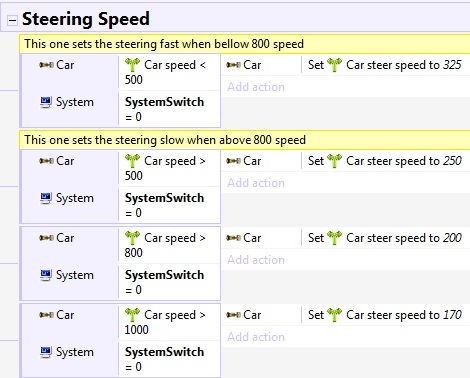
Task: Select the Steering Speed group title
Action: [86, 19]
